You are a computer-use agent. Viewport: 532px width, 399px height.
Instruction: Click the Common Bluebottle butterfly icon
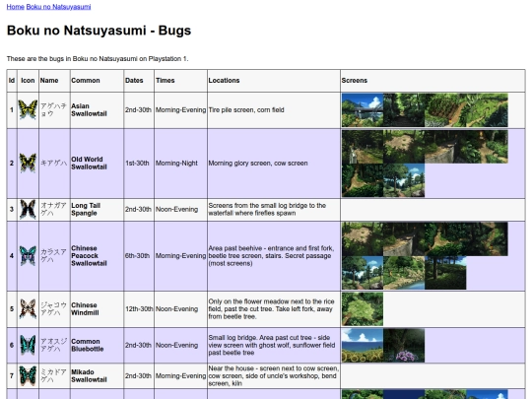coord(28,345)
